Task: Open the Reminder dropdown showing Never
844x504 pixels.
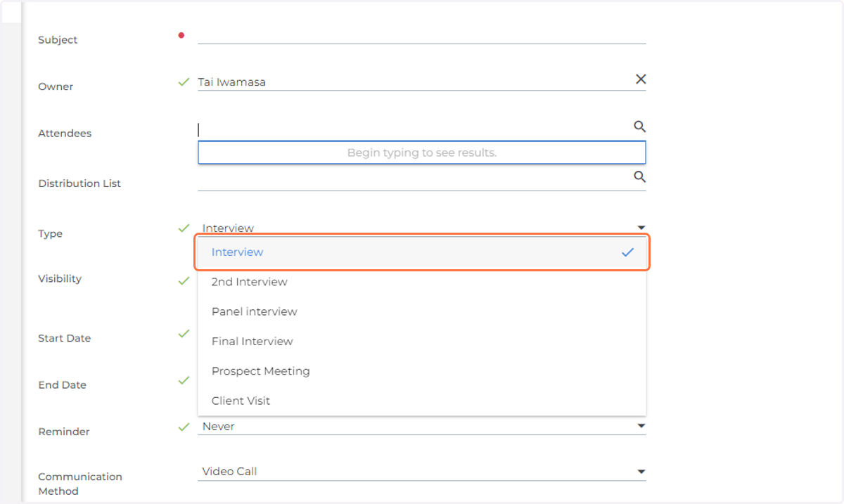Action: [x=422, y=427]
